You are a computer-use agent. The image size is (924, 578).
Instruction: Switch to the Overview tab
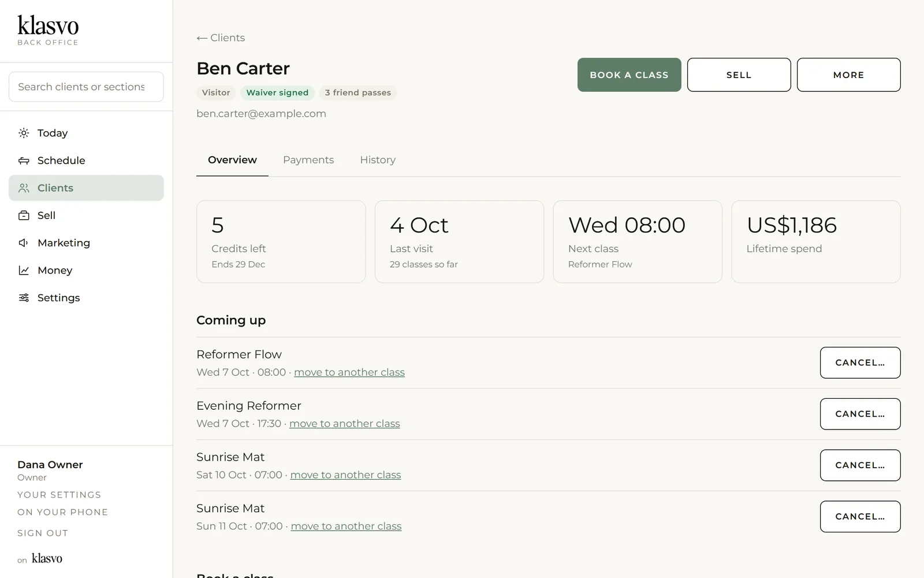tap(232, 160)
